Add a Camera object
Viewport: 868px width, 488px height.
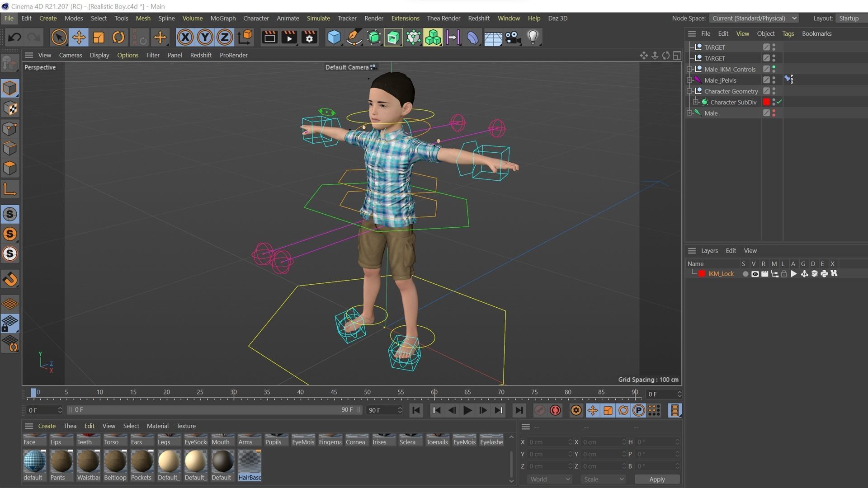click(x=513, y=38)
